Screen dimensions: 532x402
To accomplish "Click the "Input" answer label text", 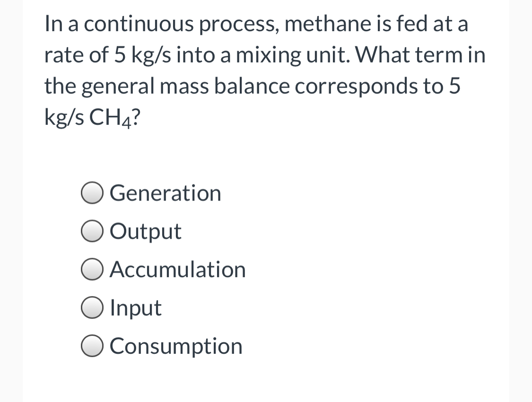I will pos(136,309).
